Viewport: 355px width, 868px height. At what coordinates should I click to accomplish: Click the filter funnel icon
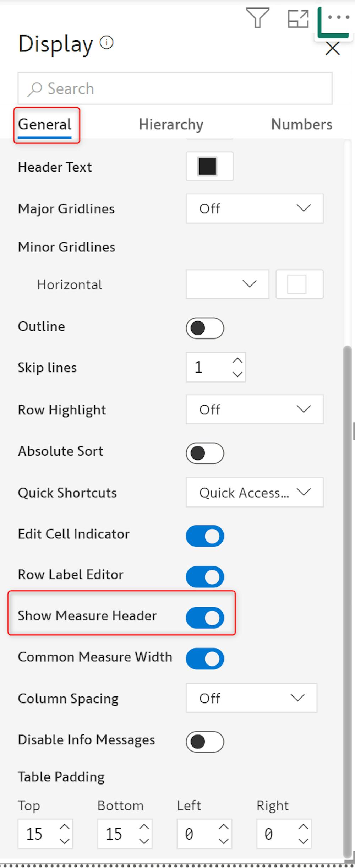257,18
